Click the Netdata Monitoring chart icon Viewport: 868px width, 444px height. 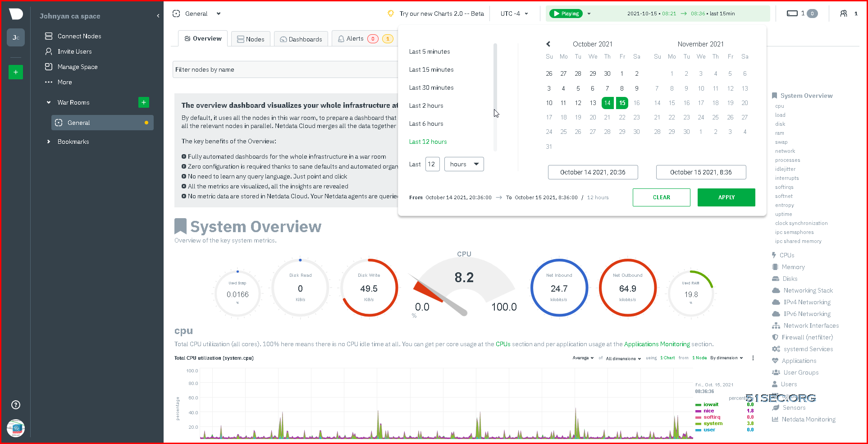(x=775, y=419)
